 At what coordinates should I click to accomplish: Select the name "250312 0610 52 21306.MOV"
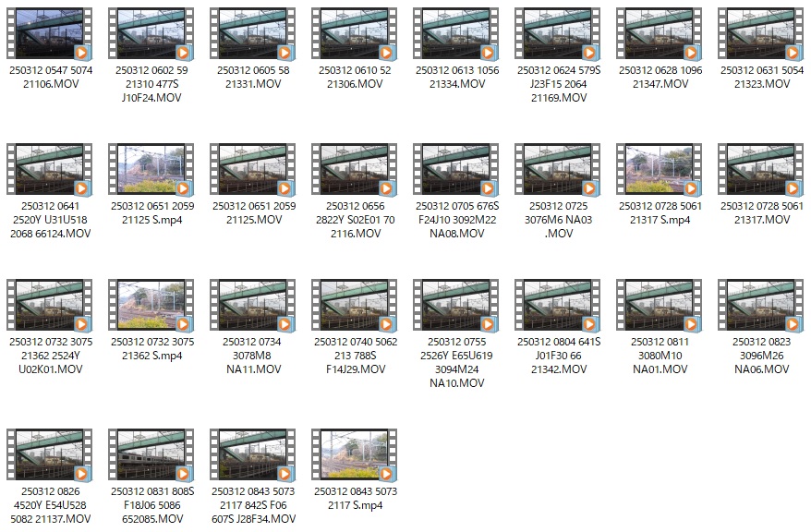pos(355,77)
